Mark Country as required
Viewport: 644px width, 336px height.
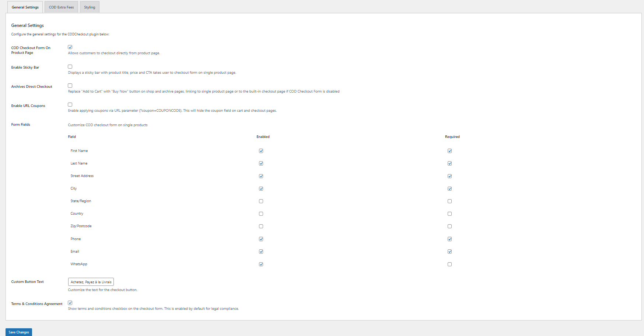[450, 214]
